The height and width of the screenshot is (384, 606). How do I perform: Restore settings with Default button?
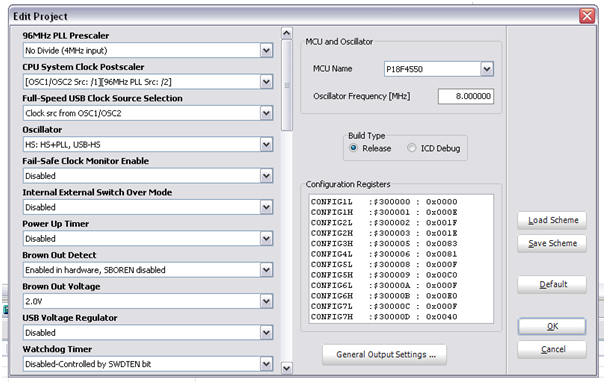(552, 284)
